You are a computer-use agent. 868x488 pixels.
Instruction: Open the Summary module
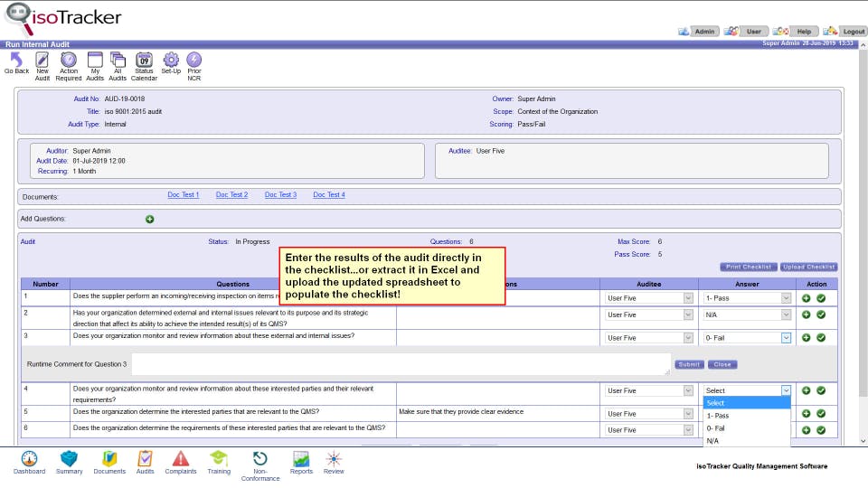[x=70, y=463]
